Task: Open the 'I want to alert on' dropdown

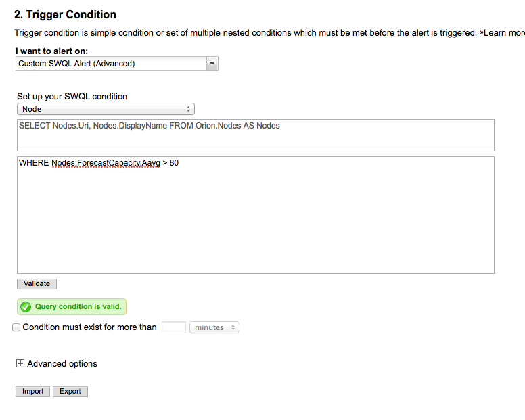Action: [117, 64]
